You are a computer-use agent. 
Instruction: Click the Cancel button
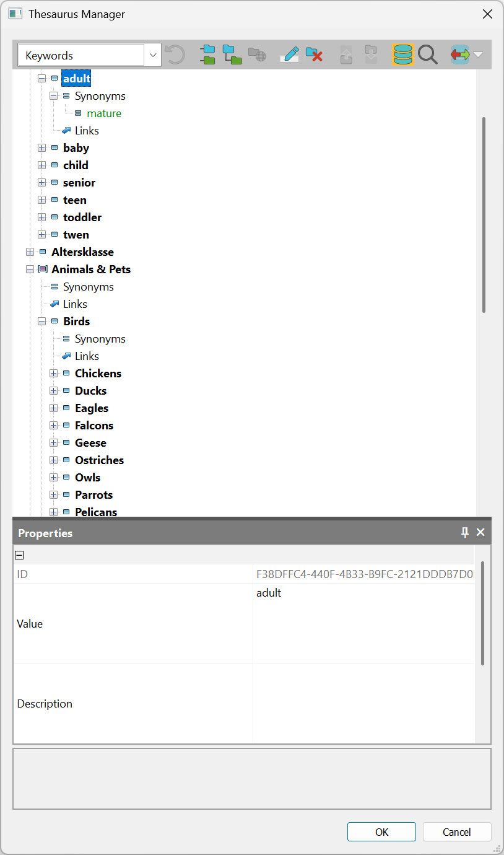[457, 832]
